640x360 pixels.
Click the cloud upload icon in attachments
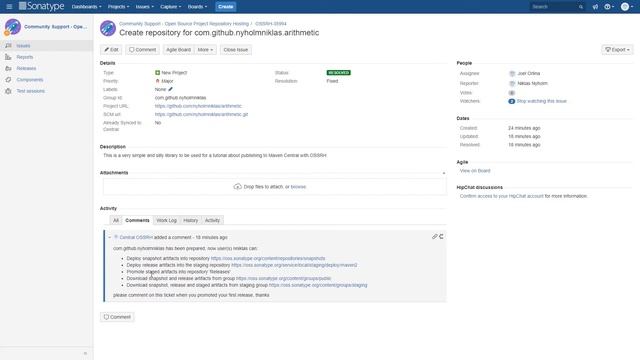[238, 187]
